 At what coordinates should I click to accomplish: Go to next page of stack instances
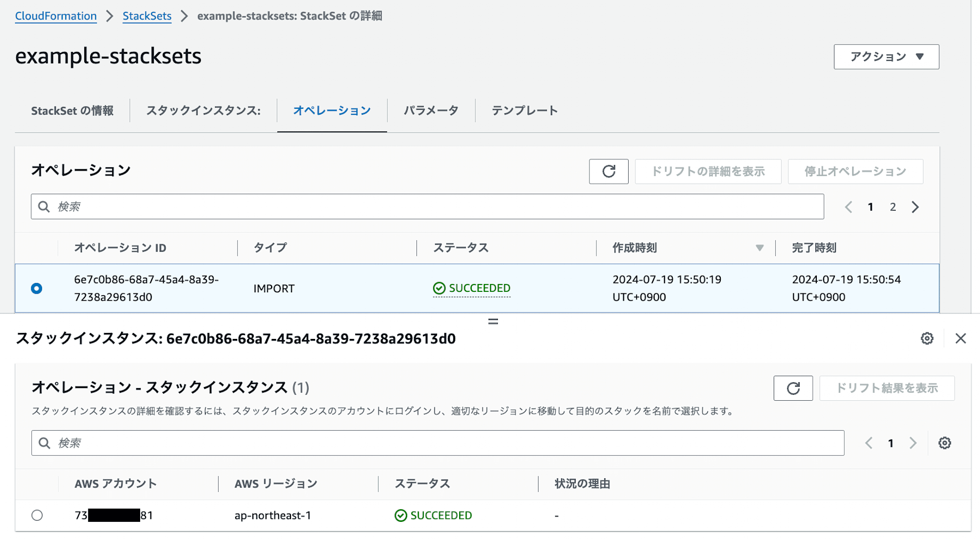click(913, 443)
